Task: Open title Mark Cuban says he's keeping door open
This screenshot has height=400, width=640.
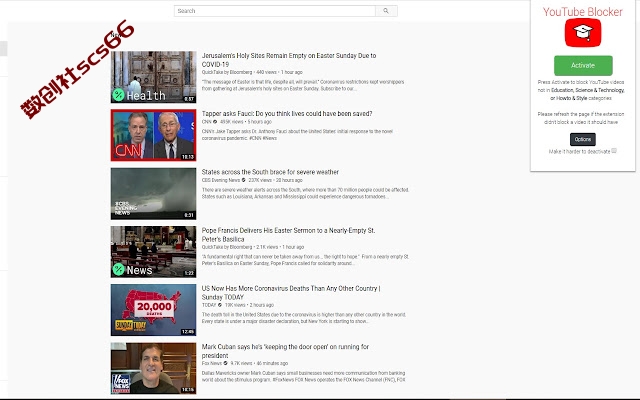Action: pyautogui.click(x=285, y=351)
